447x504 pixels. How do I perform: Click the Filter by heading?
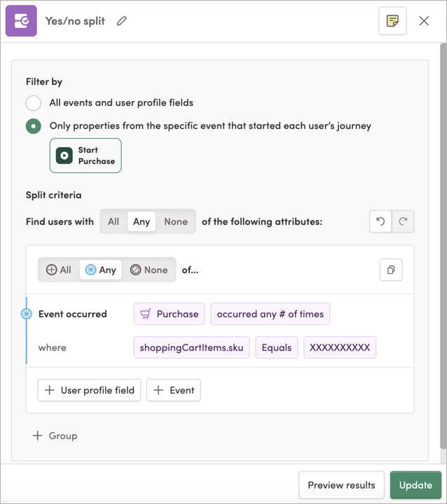coord(44,82)
